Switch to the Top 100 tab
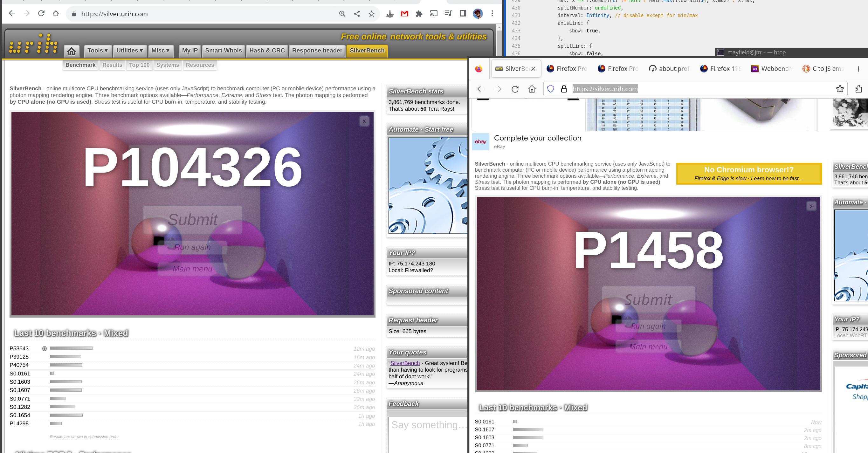This screenshot has width=868, height=453. point(139,65)
